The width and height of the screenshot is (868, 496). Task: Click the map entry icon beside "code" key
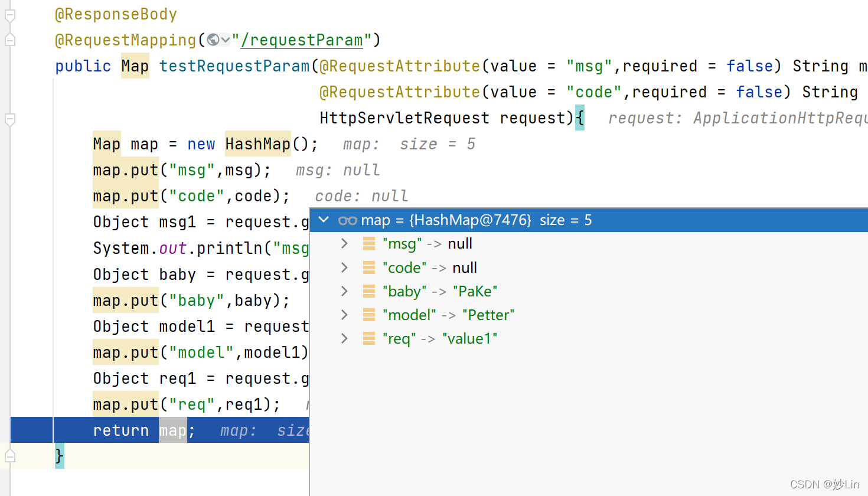click(368, 267)
